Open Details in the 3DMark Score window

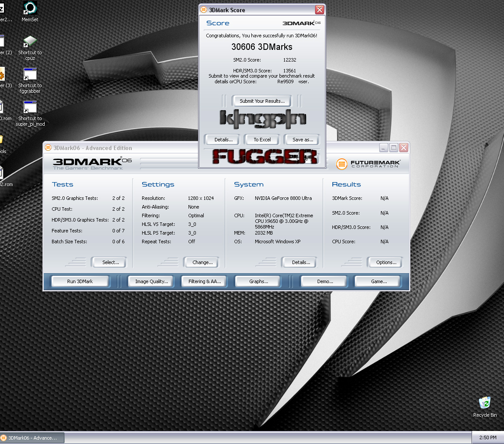[223, 140]
